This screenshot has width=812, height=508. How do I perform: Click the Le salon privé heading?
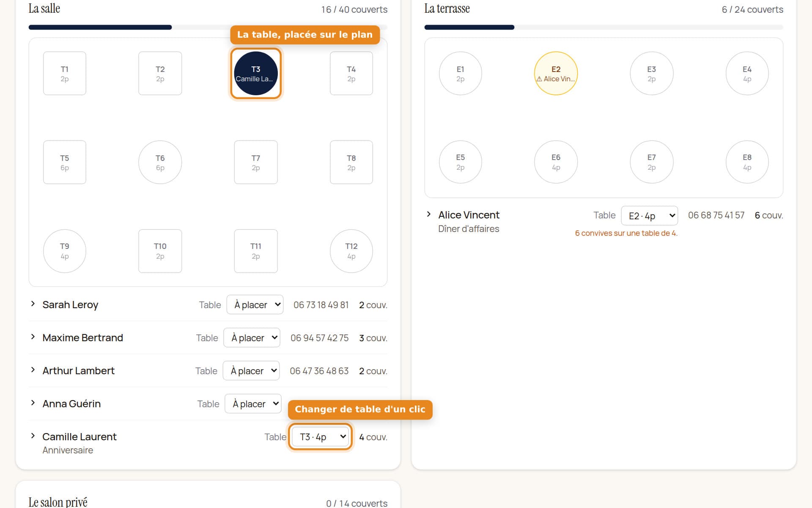pyautogui.click(x=58, y=502)
